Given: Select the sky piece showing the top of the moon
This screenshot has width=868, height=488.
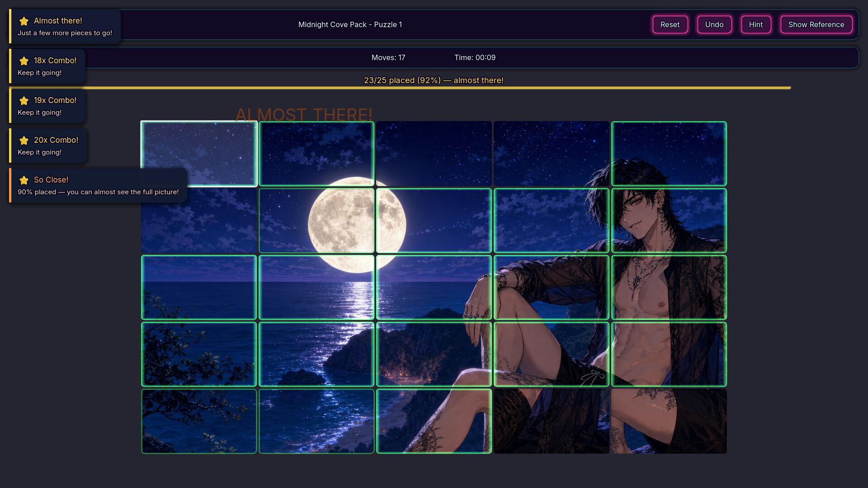Looking at the screenshot, I should click(x=316, y=154).
